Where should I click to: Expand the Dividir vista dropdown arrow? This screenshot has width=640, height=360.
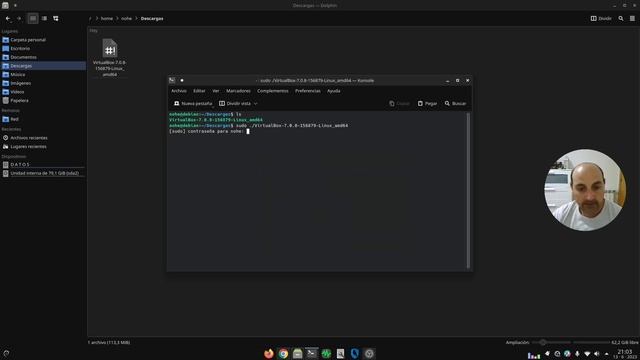(256, 104)
